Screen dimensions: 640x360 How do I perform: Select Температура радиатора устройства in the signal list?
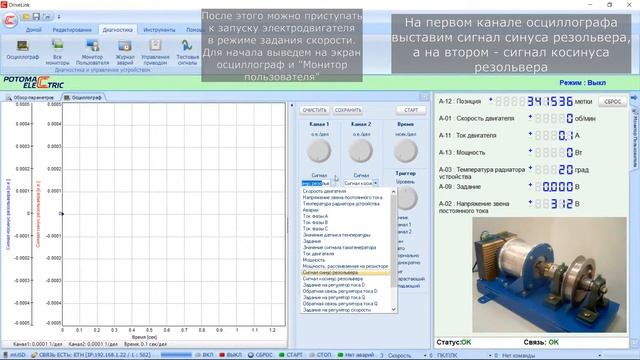[345, 204]
